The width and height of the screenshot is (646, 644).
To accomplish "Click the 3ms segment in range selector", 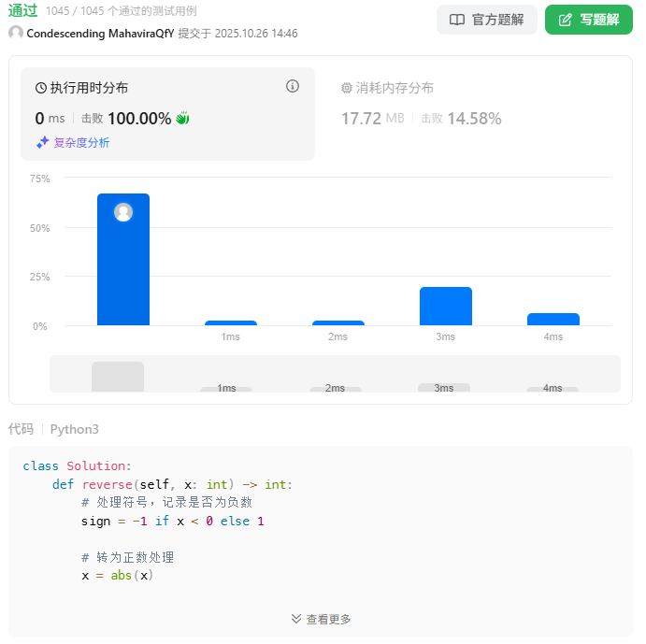I will tap(444, 387).
